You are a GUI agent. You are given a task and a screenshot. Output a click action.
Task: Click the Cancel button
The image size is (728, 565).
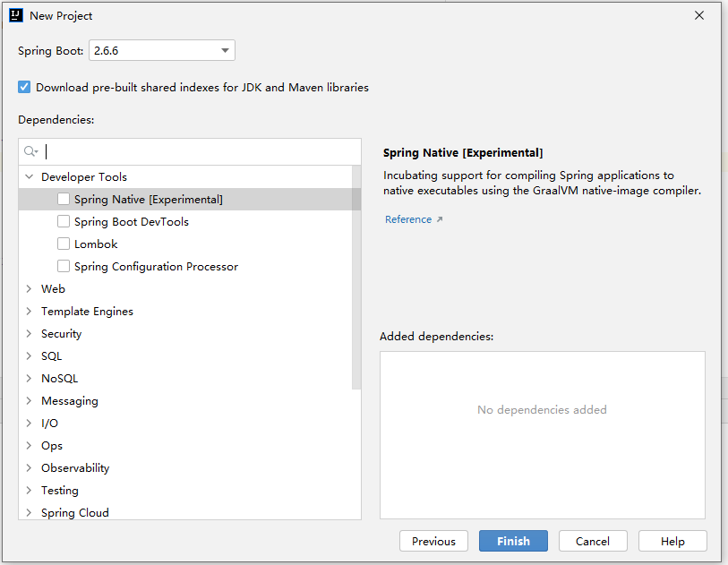click(593, 541)
